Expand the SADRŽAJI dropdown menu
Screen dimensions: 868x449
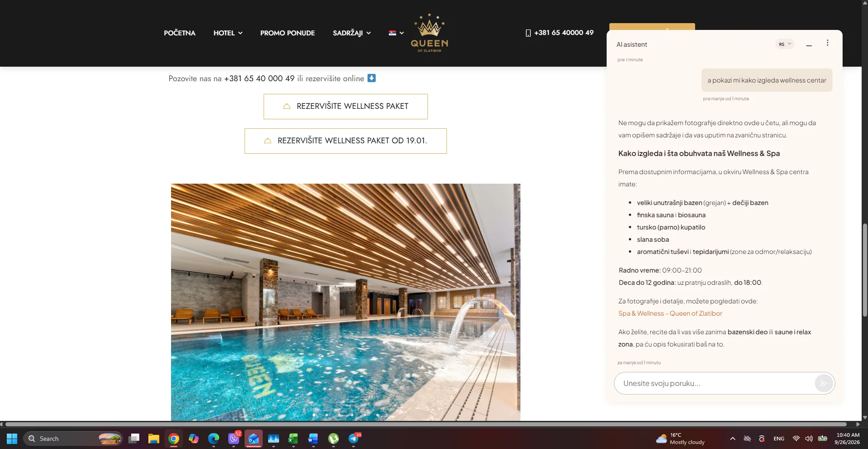(352, 33)
